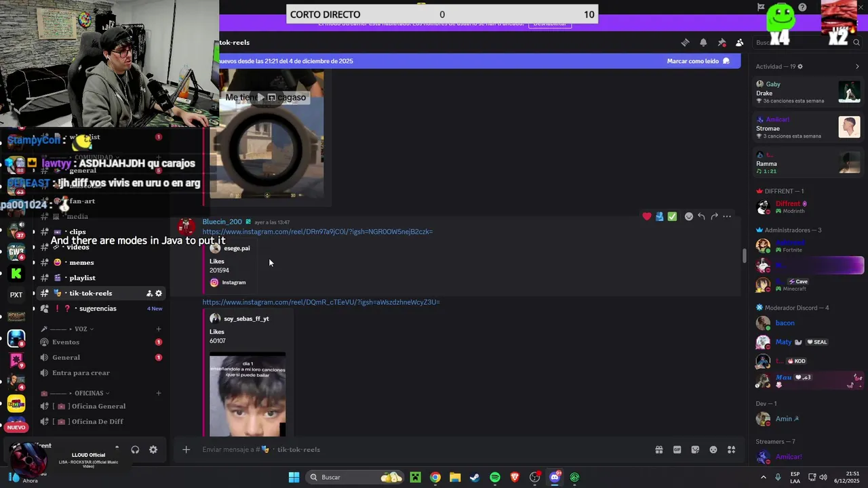Open volume speaker icon in system tray
The image size is (868, 488).
(825, 477)
